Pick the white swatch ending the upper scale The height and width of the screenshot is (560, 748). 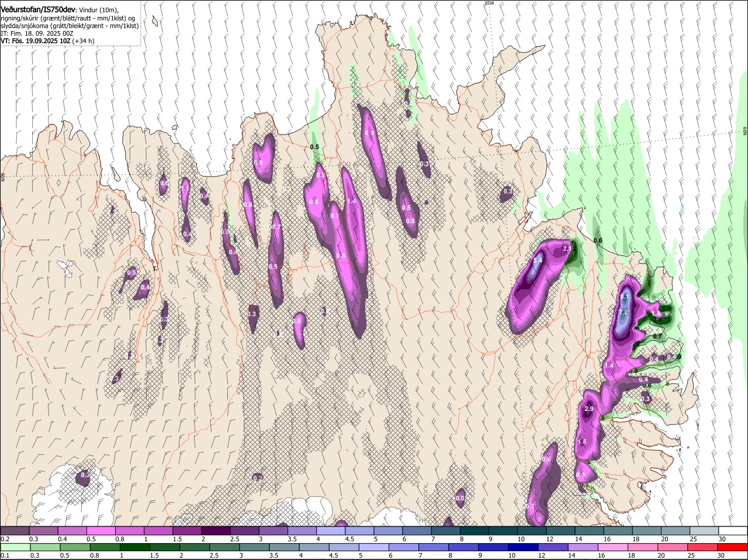733,530
